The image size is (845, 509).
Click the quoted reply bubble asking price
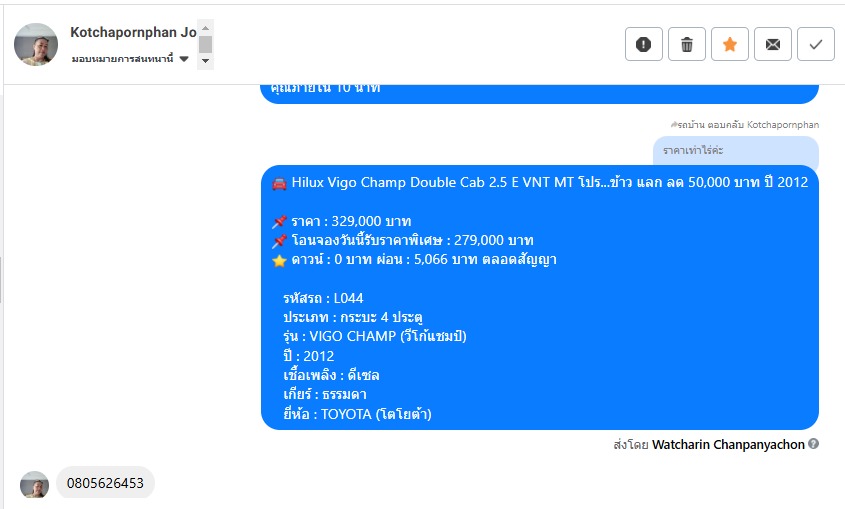tap(736, 151)
